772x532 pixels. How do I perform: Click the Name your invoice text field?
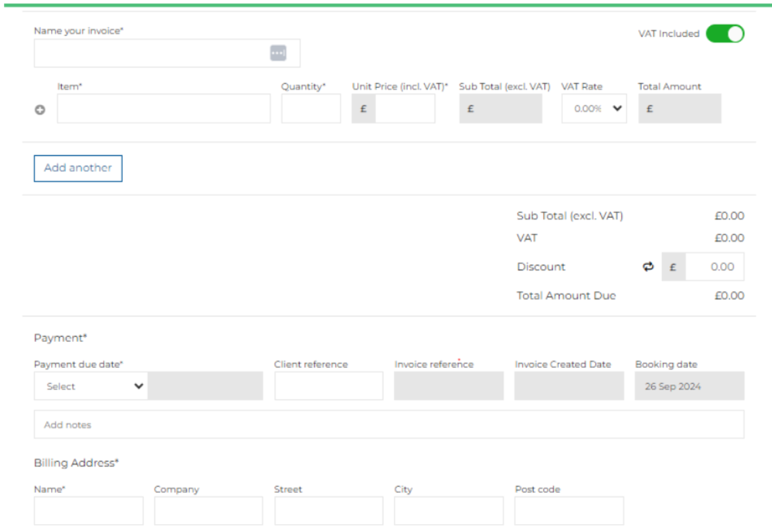[151, 53]
